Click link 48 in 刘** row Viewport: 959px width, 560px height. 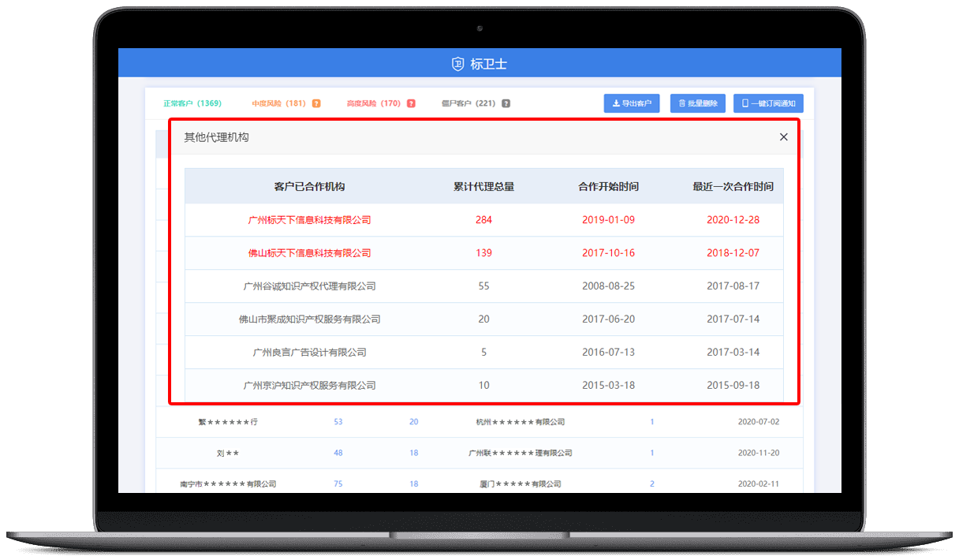click(x=338, y=454)
